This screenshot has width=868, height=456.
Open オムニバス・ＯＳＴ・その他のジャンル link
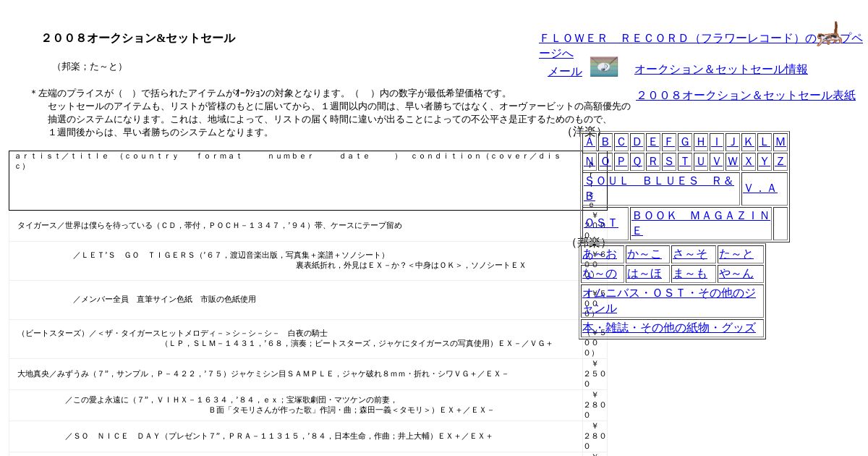coord(669,300)
